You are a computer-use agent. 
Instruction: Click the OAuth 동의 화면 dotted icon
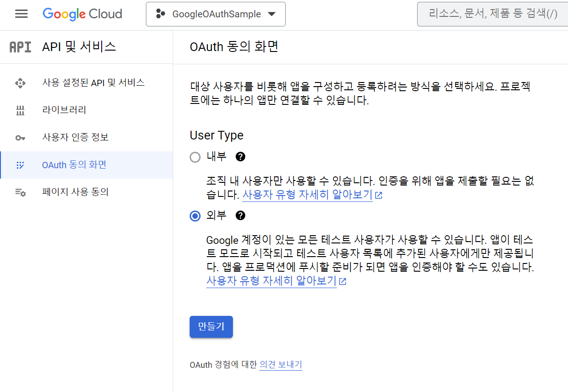point(20,165)
